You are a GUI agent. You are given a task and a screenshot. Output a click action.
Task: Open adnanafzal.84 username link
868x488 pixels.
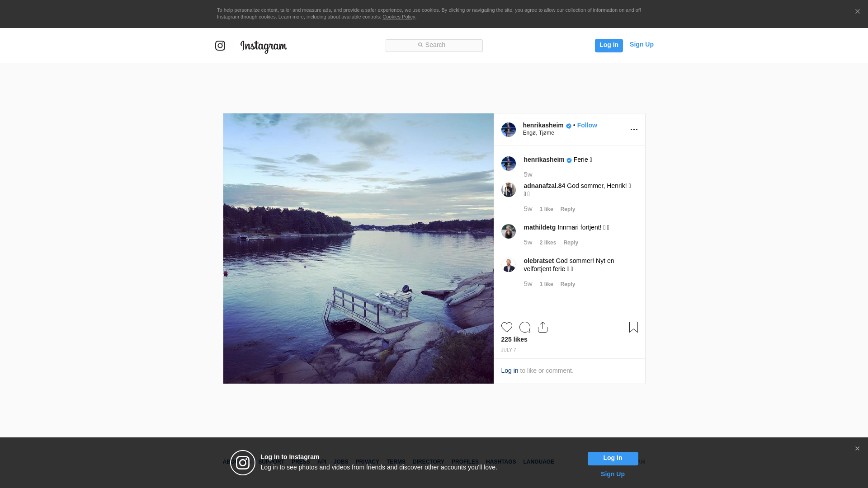point(544,186)
